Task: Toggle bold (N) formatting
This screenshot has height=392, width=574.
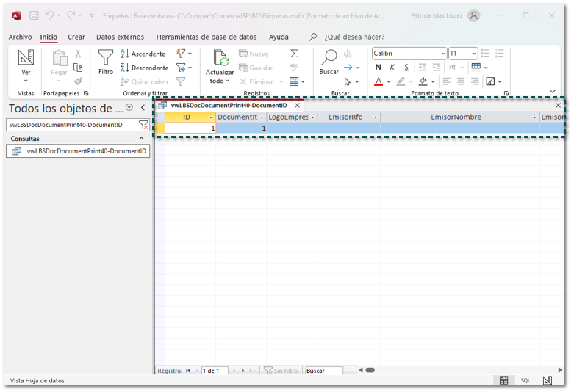Action: click(x=379, y=68)
